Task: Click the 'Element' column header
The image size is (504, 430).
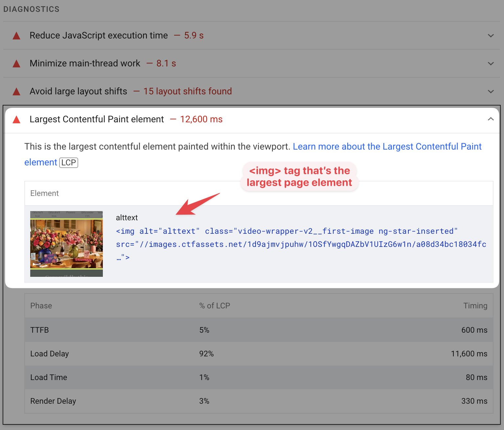Action: [x=44, y=193]
